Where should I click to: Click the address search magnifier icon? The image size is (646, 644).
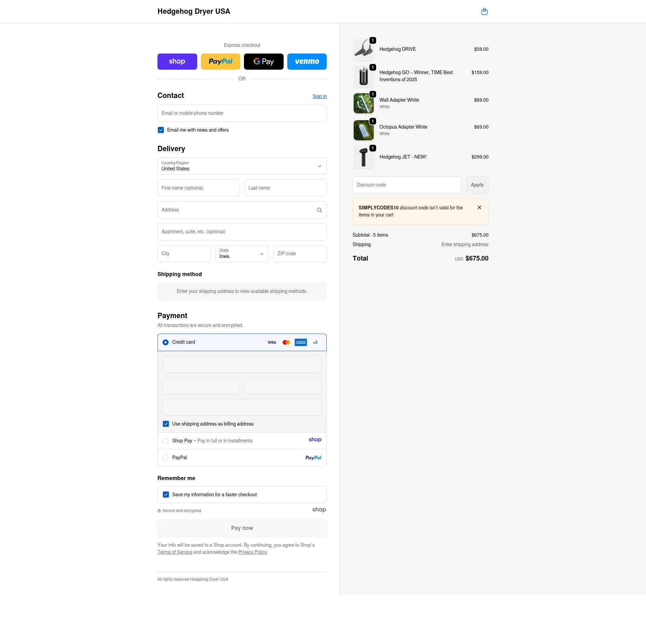click(x=319, y=210)
